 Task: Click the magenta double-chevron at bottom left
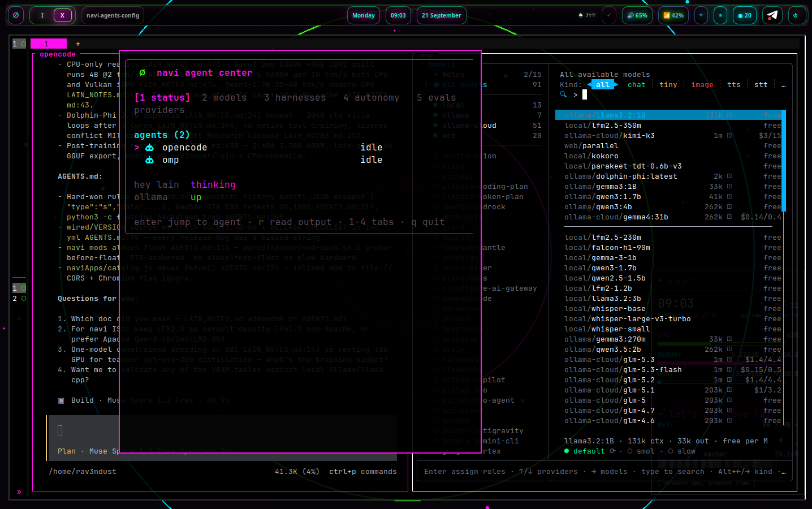click(19, 492)
